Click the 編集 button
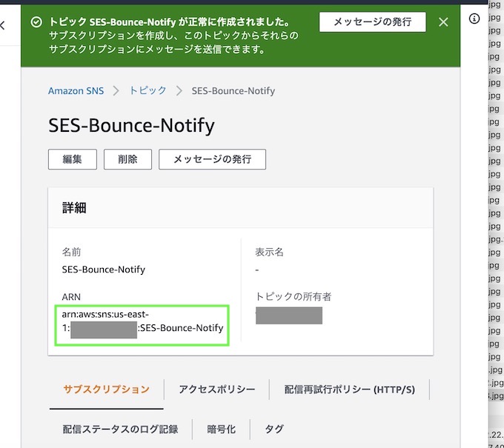Screen dimensions: 504x448 tap(73, 159)
